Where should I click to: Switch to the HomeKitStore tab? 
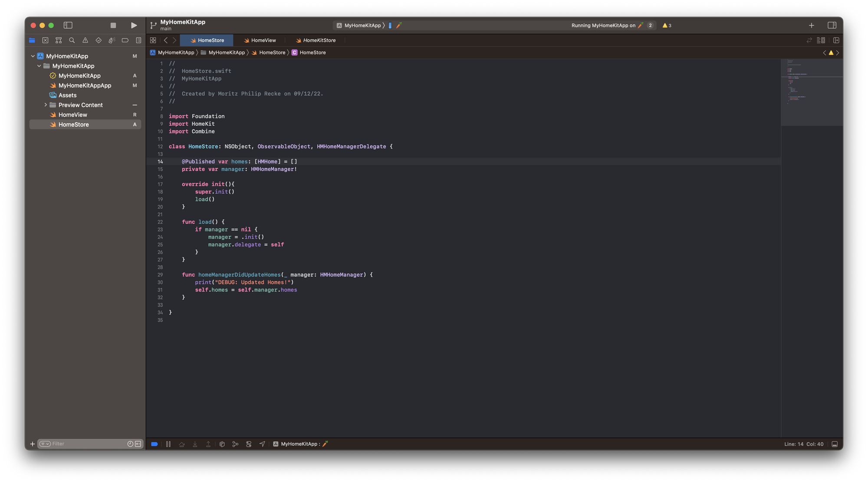(316, 40)
